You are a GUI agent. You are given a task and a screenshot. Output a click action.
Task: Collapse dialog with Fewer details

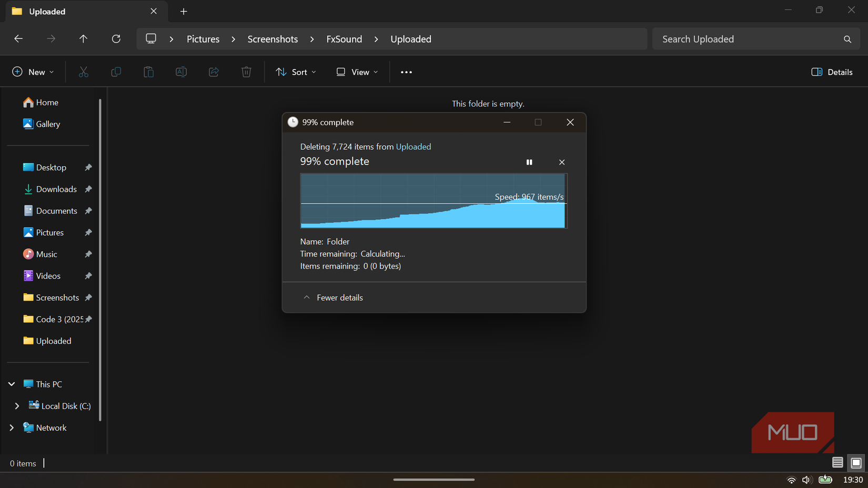click(334, 298)
